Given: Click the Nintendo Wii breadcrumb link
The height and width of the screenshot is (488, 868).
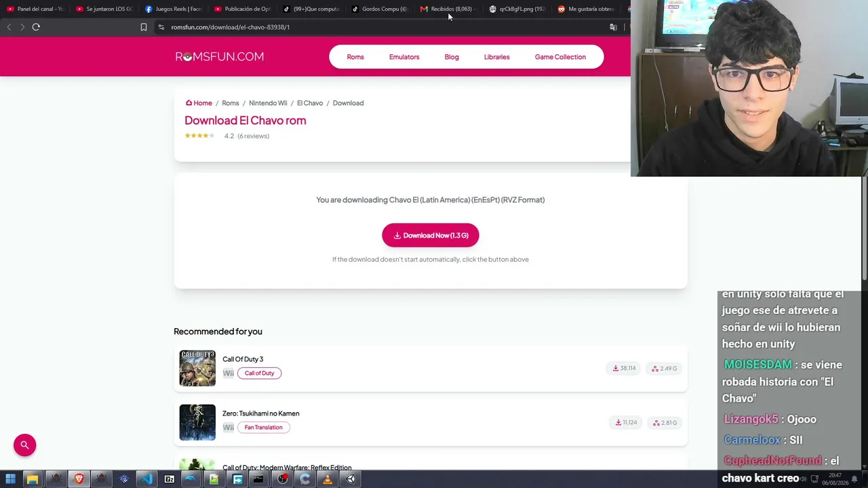Looking at the screenshot, I should coord(268,103).
